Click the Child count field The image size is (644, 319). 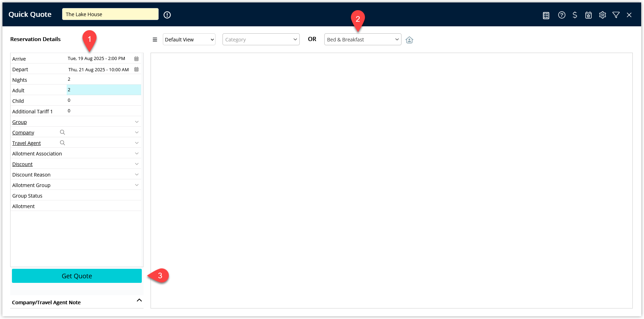tap(104, 100)
